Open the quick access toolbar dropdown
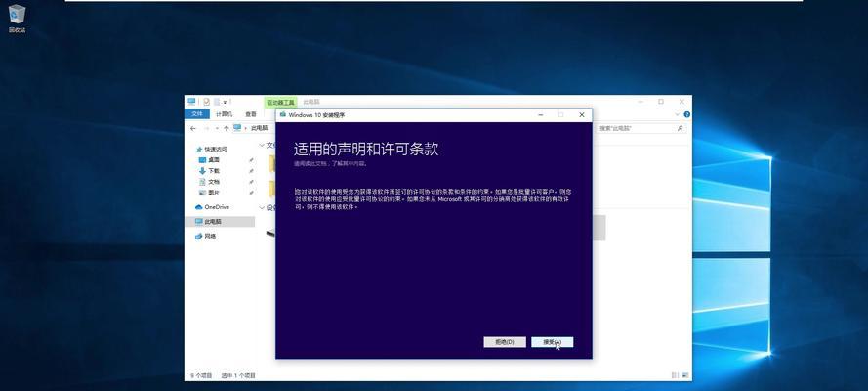868x391 pixels. [x=225, y=103]
